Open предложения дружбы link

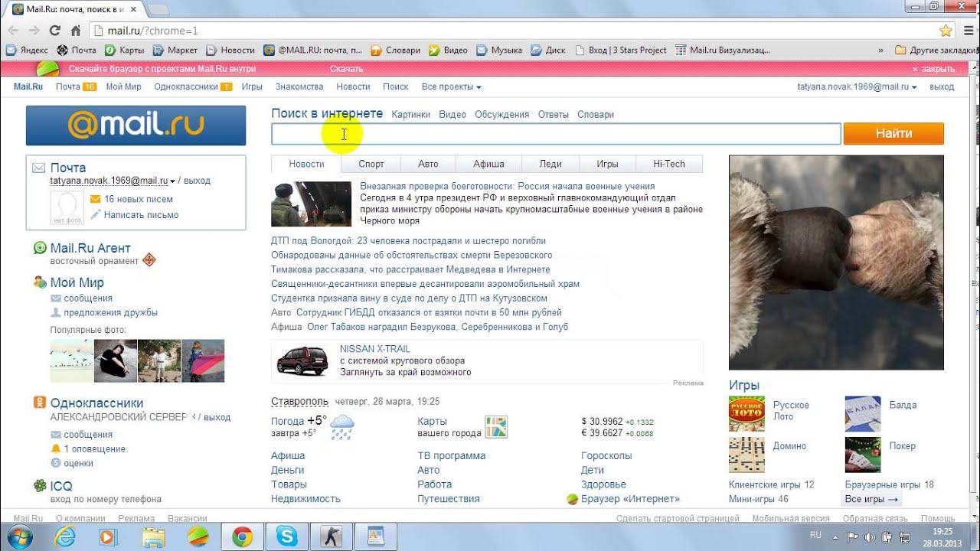coord(110,312)
